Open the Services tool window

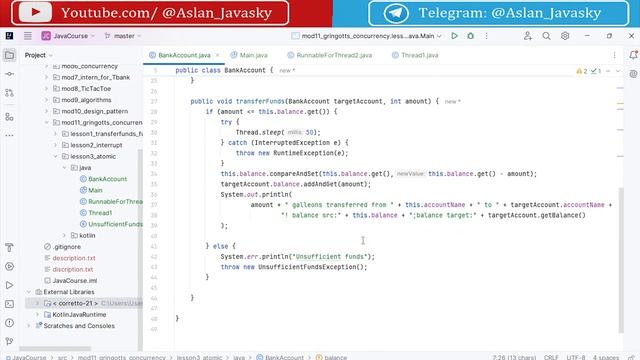tap(9, 267)
